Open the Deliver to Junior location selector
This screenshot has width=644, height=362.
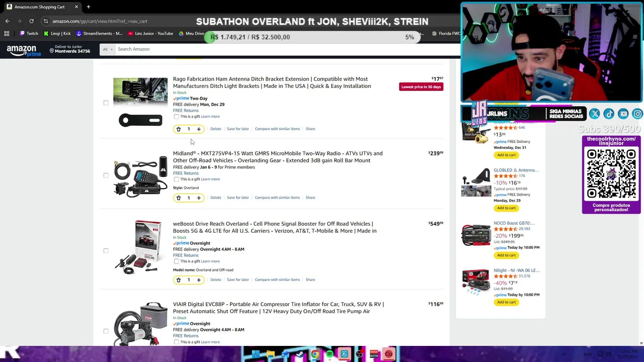[x=69, y=49]
